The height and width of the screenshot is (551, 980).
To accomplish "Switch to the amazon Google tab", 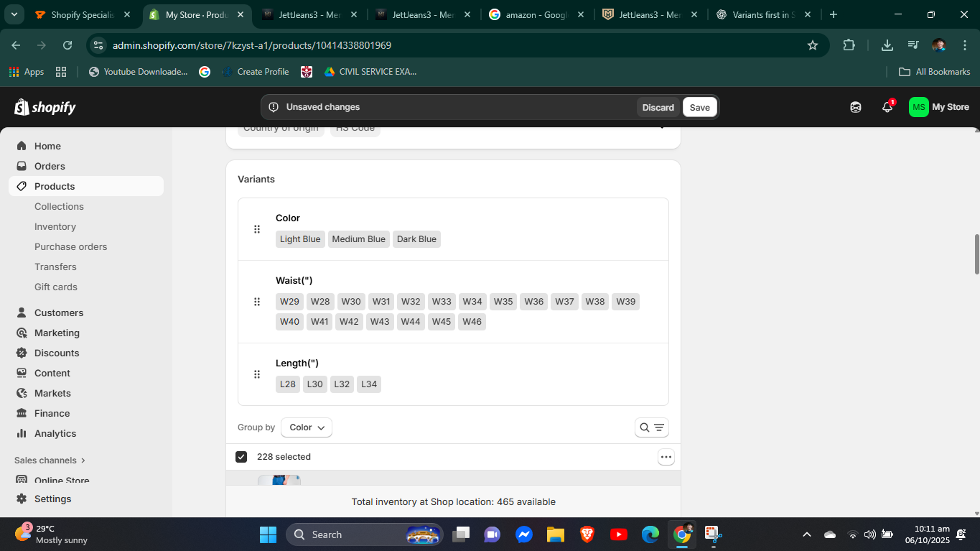I will [537, 14].
